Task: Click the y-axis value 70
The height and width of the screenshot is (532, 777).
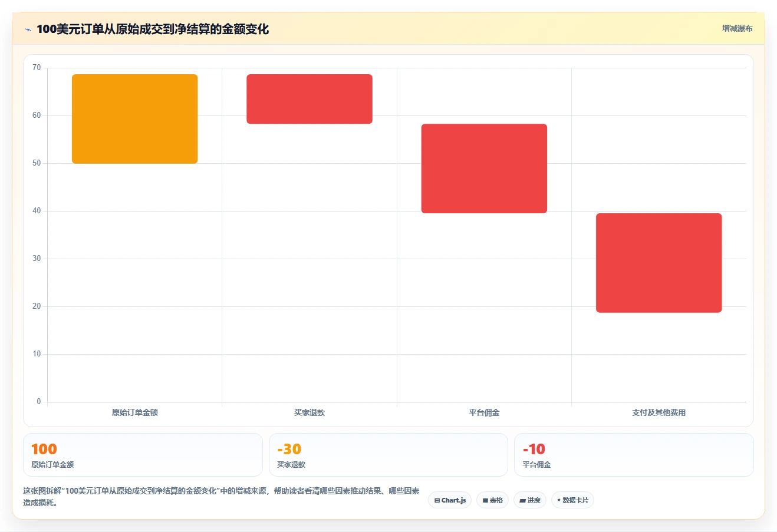Action: (37, 68)
